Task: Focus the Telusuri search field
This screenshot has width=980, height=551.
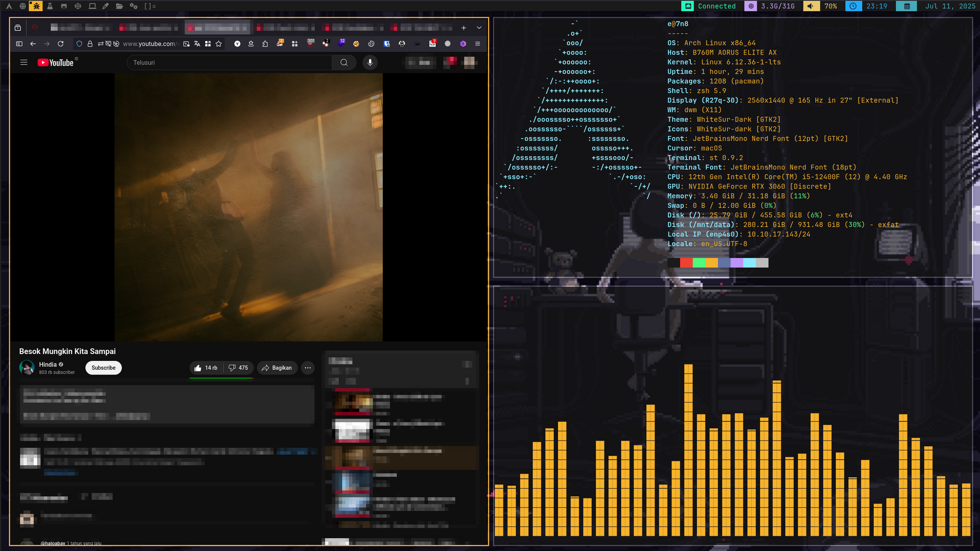Action: tap(230, 63)
